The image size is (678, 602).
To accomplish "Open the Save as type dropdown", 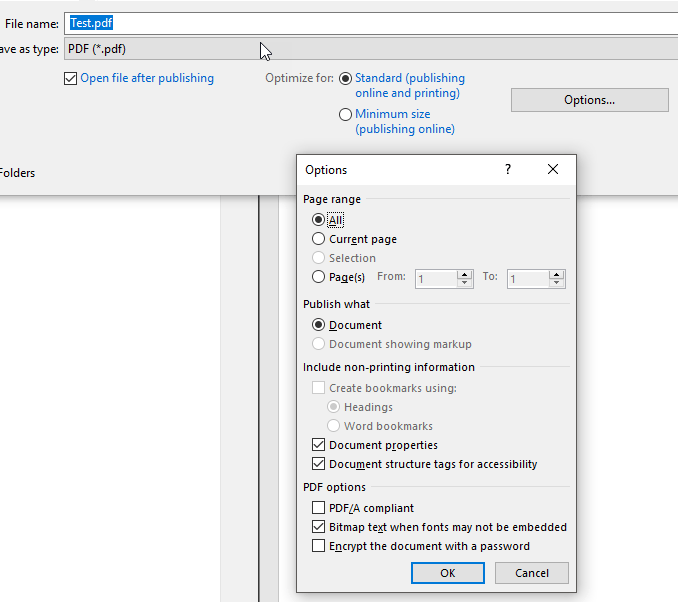I will [370, 49].
